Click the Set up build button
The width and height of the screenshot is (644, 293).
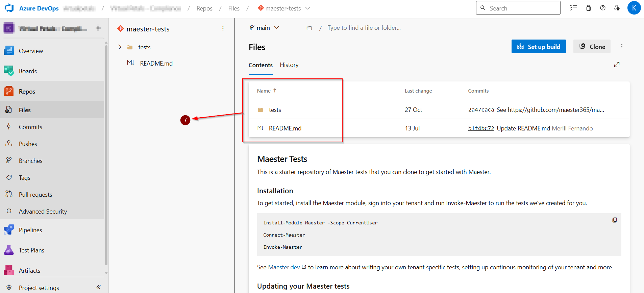point(539,47)
